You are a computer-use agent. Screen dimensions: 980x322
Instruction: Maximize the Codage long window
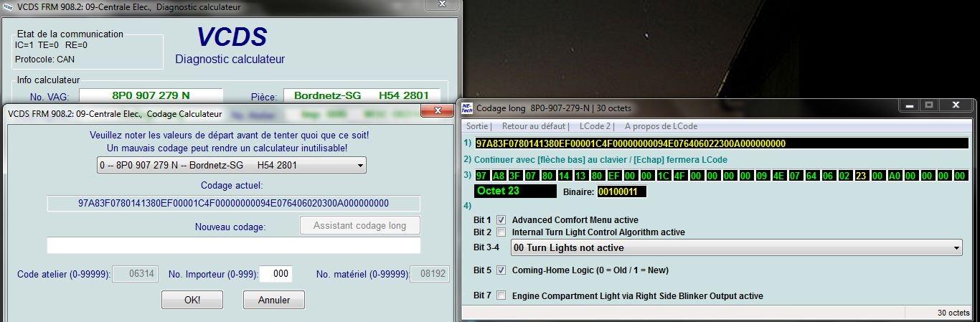click(x=929, y=105)
